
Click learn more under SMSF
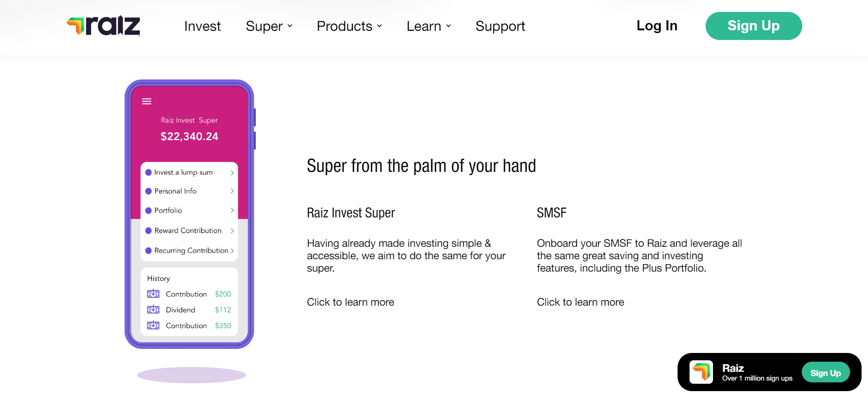tap(581, 302)
